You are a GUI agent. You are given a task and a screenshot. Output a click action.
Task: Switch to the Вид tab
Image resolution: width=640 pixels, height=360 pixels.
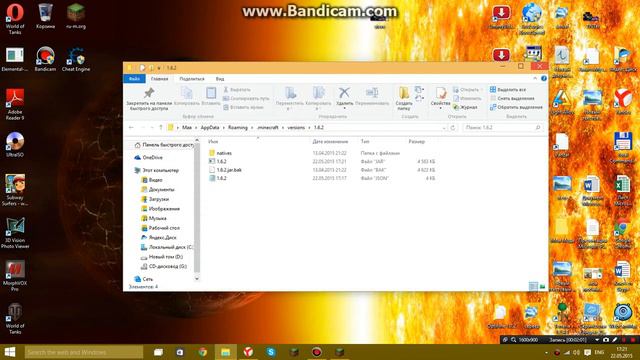[x=220, y=79]
